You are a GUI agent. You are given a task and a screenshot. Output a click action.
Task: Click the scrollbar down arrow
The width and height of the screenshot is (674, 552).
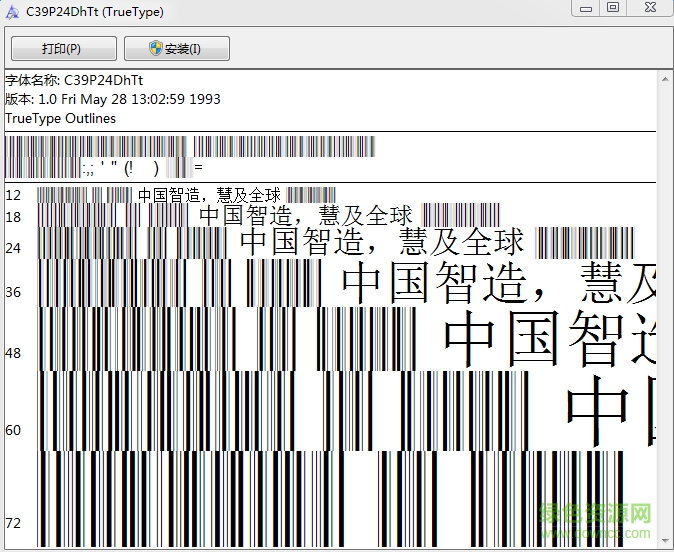(x=665, y=542)
